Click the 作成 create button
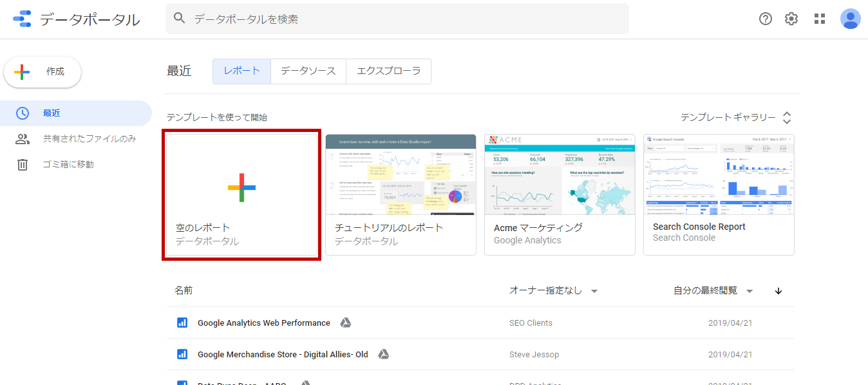 pyautogui.click(x=42, y=71)
